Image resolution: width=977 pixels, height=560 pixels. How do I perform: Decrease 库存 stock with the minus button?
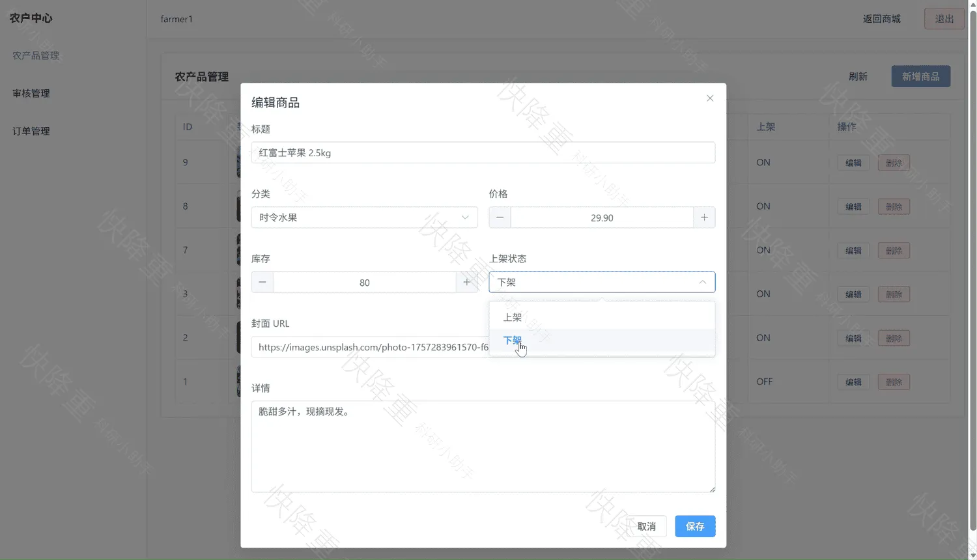[x=262, y=282]
